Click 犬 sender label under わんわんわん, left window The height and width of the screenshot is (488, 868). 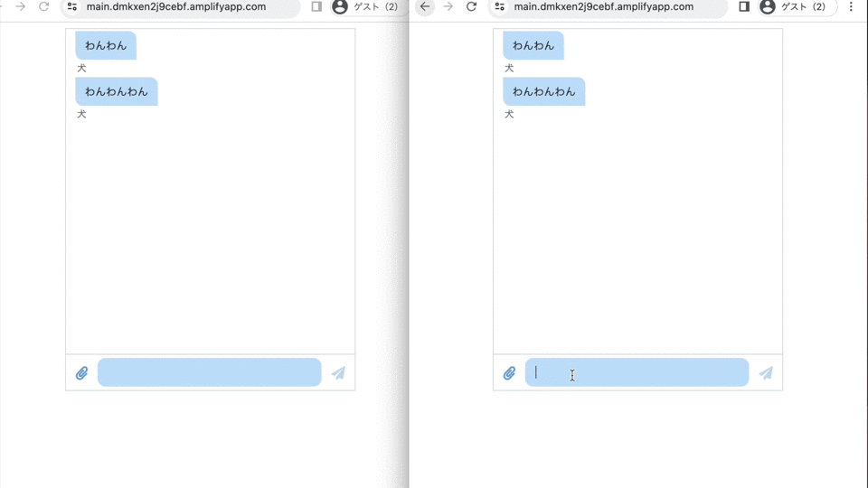[x=81, y=114]
